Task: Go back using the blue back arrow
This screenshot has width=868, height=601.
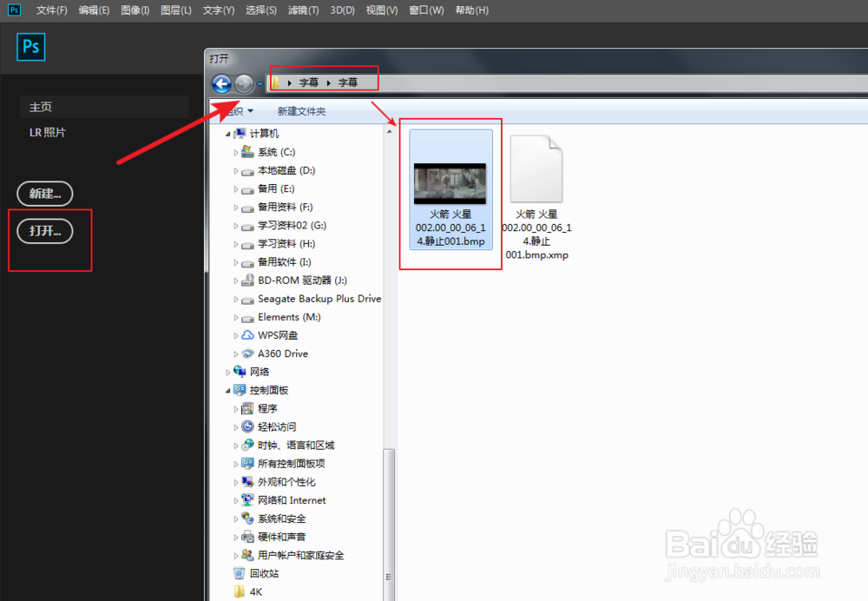Action: click(222, 83)
